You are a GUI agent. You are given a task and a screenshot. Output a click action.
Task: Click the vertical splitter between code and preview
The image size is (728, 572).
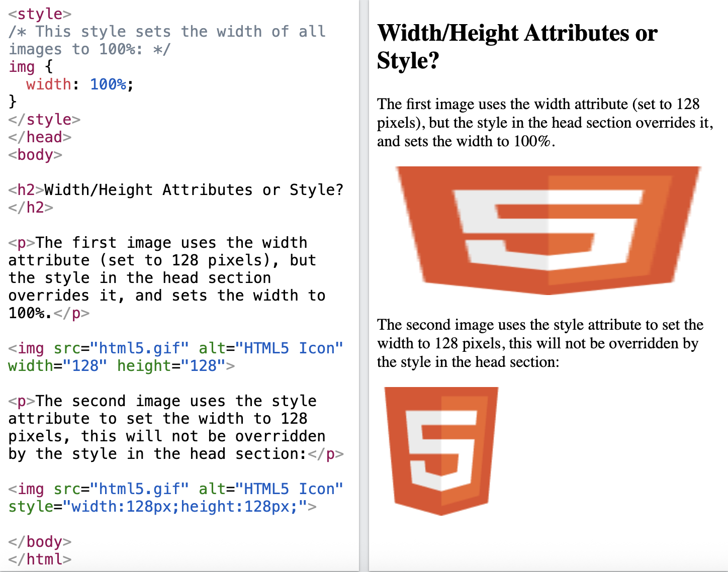coord(364,286)
